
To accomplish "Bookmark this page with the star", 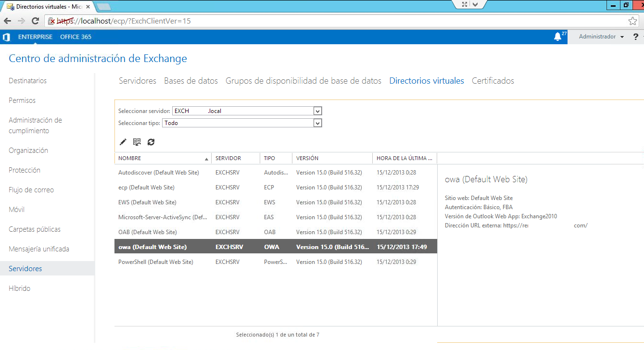I will [x=632, y=21].
